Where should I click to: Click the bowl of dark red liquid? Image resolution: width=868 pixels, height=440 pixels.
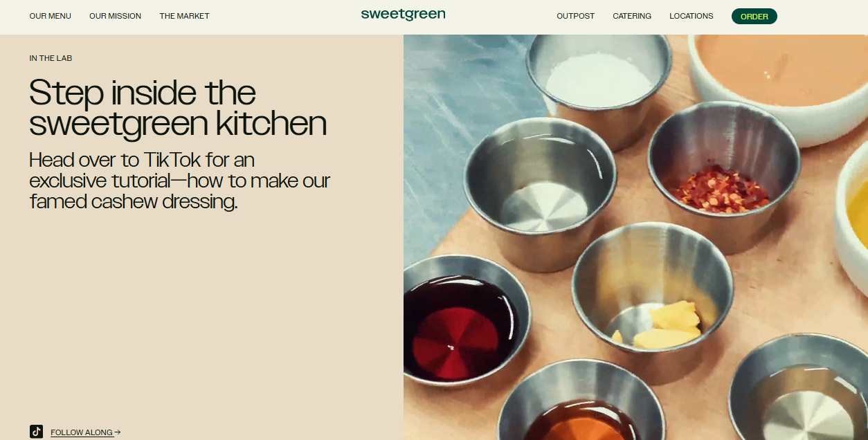(x=462, y=324)
